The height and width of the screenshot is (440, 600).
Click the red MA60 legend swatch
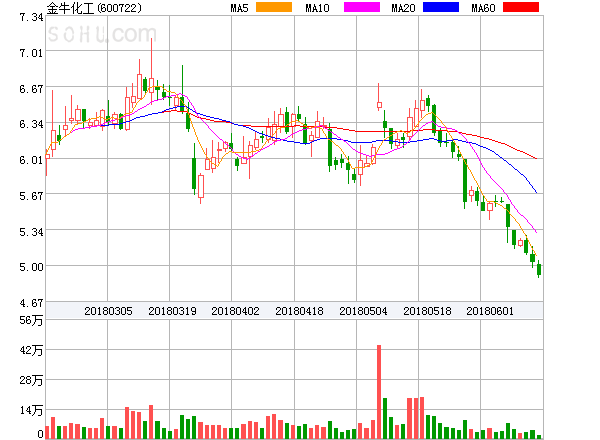pos(521,7)
